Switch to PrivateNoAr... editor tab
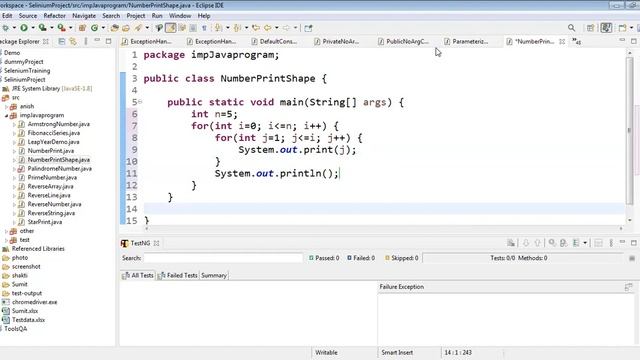 coord(337,41)
